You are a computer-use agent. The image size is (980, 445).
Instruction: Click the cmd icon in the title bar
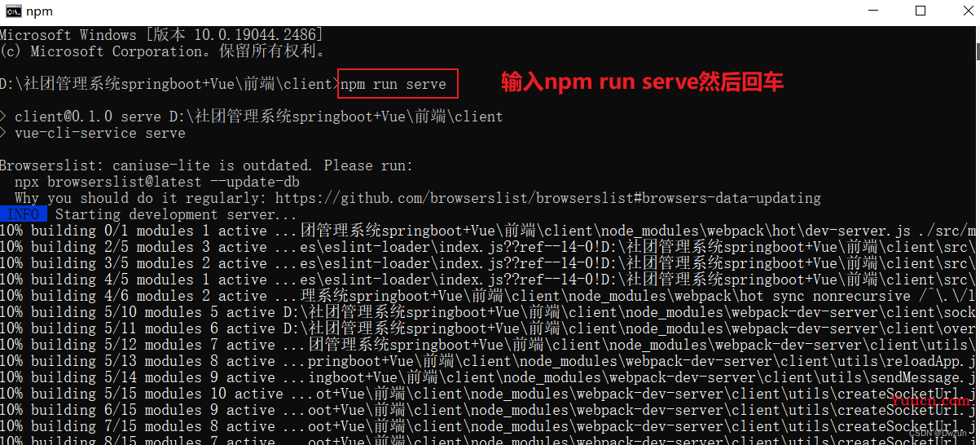pos(13,11)
